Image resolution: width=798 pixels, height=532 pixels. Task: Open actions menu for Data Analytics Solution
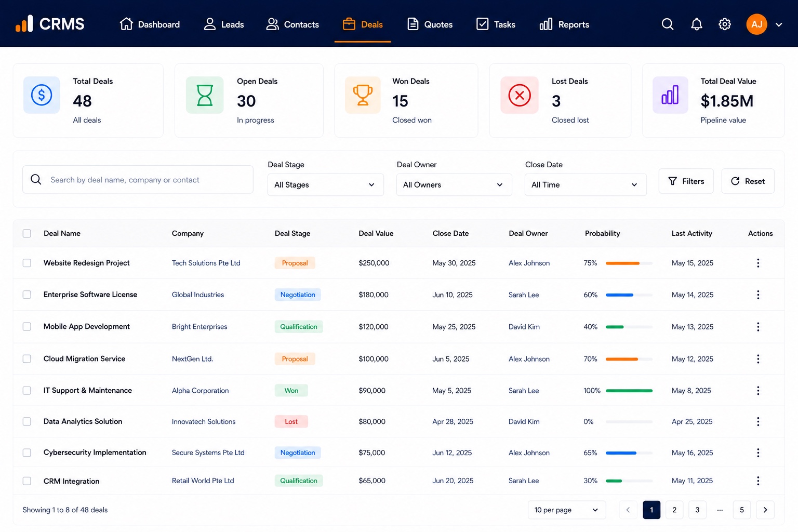(x=758, y=421)
